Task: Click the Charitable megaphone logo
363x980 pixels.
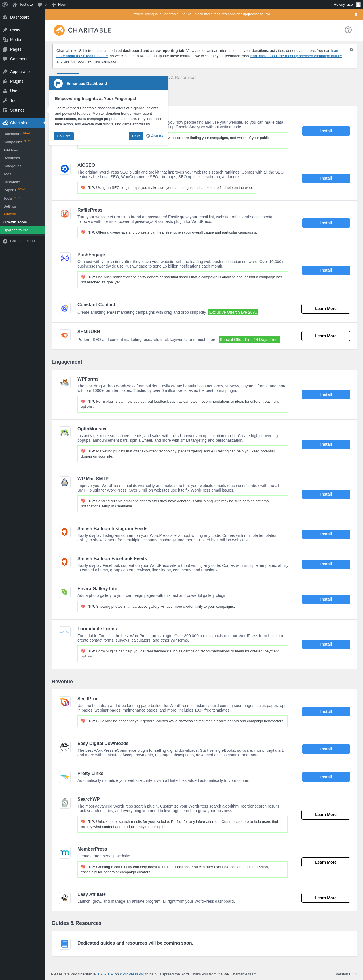Action: pyautogui.click(x=59, y=30)
